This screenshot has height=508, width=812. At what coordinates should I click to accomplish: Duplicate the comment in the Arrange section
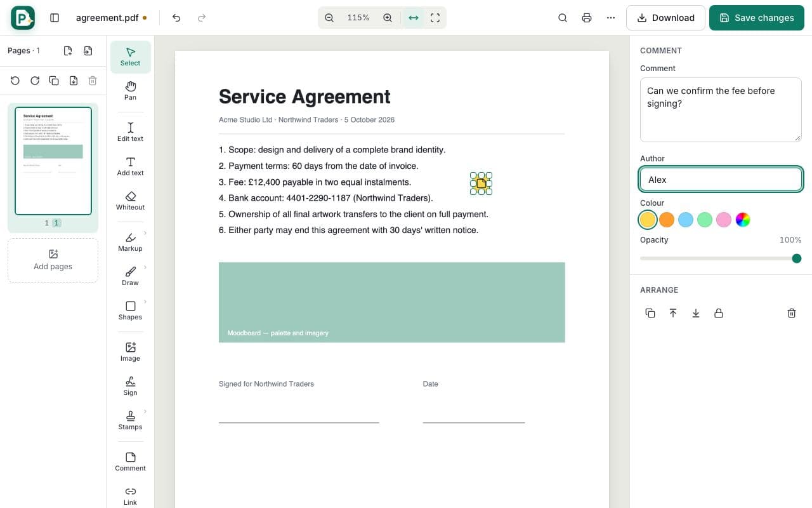(650, 313)
